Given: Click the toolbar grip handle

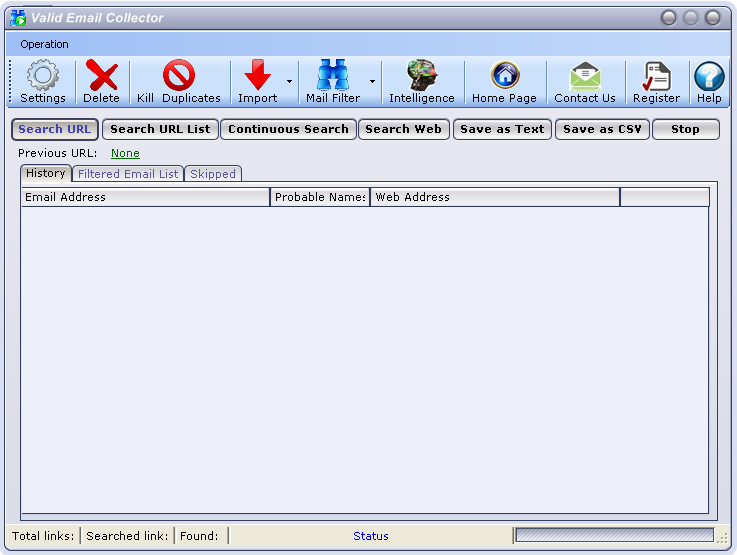Looking at the screenshot, I should pyautogui.click(x=10, y=80).
